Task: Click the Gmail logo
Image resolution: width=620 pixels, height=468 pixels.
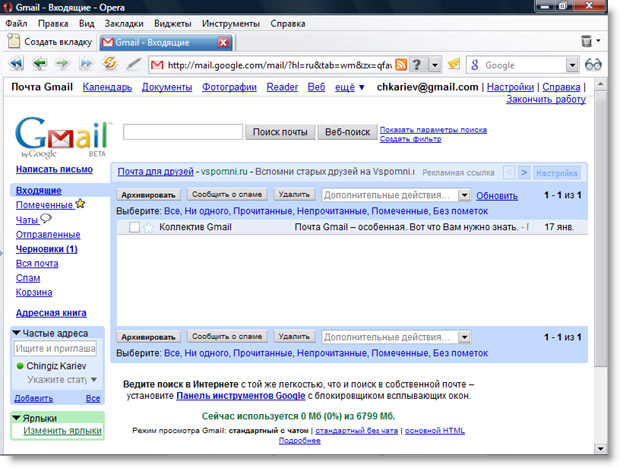Action: [61, 137]
